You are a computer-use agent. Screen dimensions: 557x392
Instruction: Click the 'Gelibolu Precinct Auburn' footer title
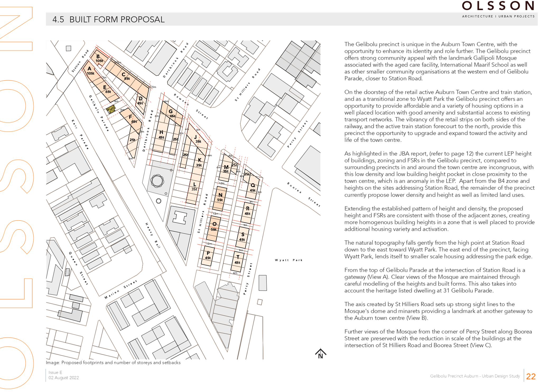pos(475,376)
